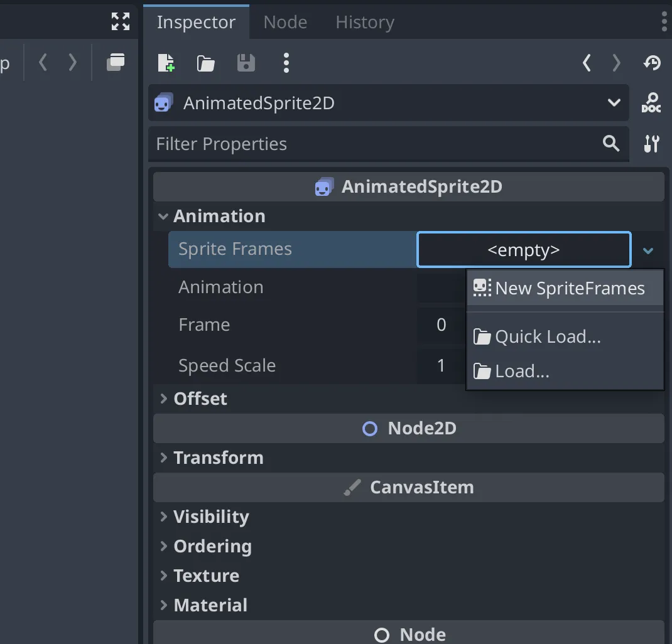Open the resource extra options three-dots menu
The image size is (672, 644).
[x=286, y=63]
